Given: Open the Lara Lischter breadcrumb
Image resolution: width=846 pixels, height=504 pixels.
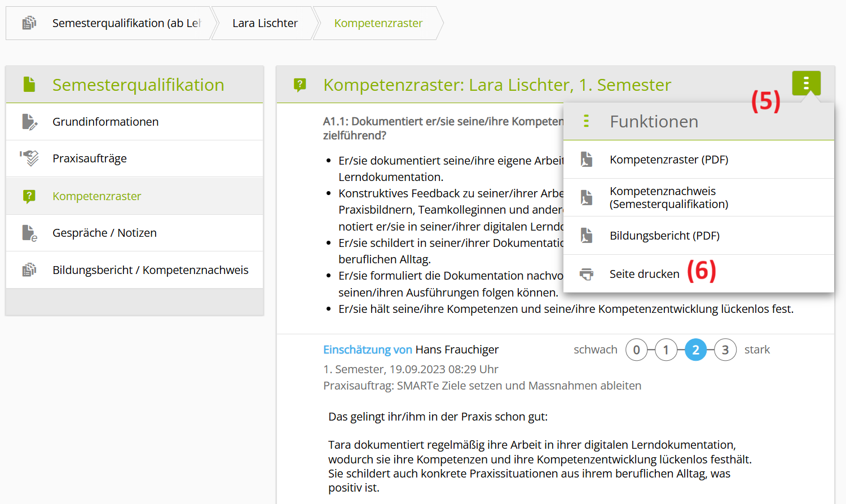Looking at the screenshot, I should 265,23.
